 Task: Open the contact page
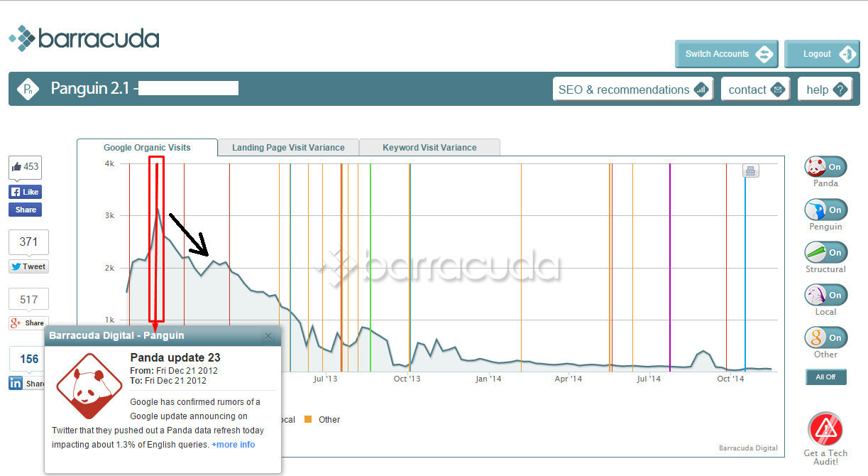[756, 90]
